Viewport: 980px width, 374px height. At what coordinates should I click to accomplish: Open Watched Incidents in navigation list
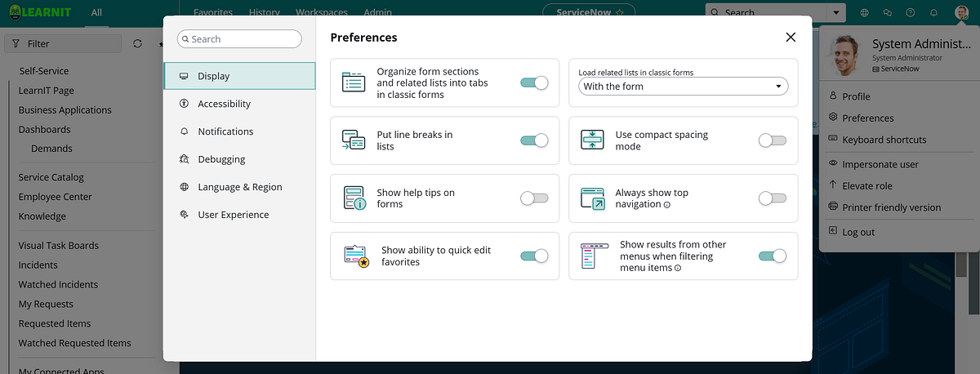click(58, 284)
